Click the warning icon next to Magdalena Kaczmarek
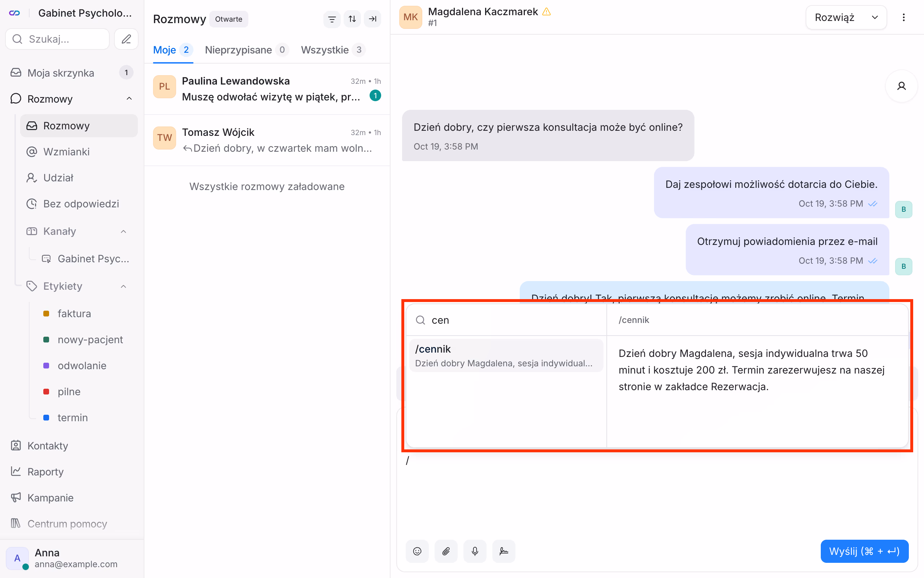 point(546,12)
